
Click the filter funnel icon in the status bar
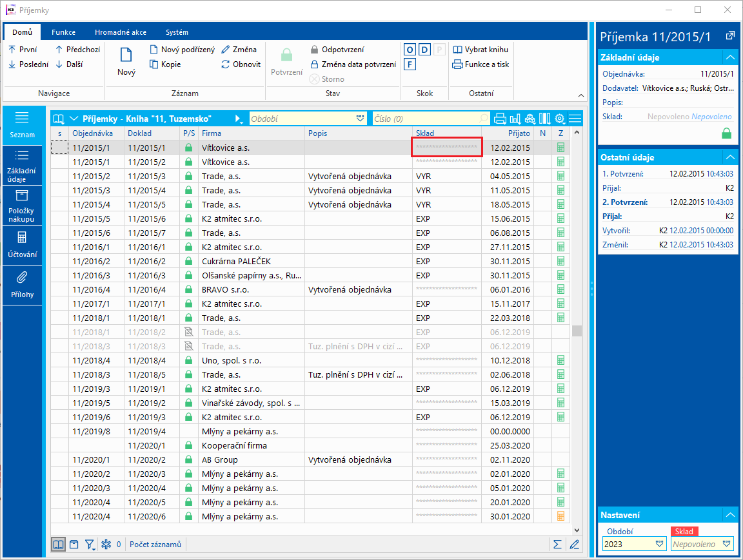(90, 545)
